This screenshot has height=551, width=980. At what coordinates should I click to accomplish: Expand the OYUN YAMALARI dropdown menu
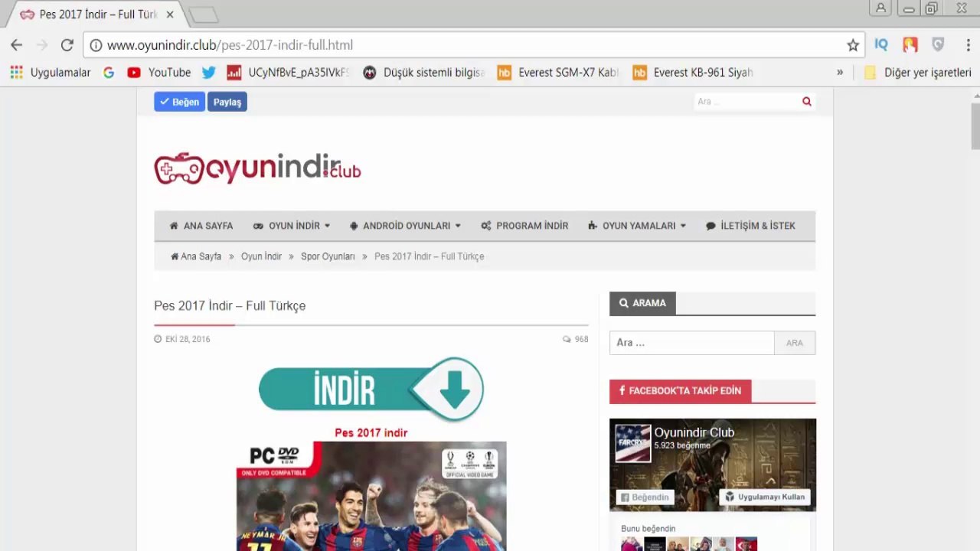click(637, 226)
